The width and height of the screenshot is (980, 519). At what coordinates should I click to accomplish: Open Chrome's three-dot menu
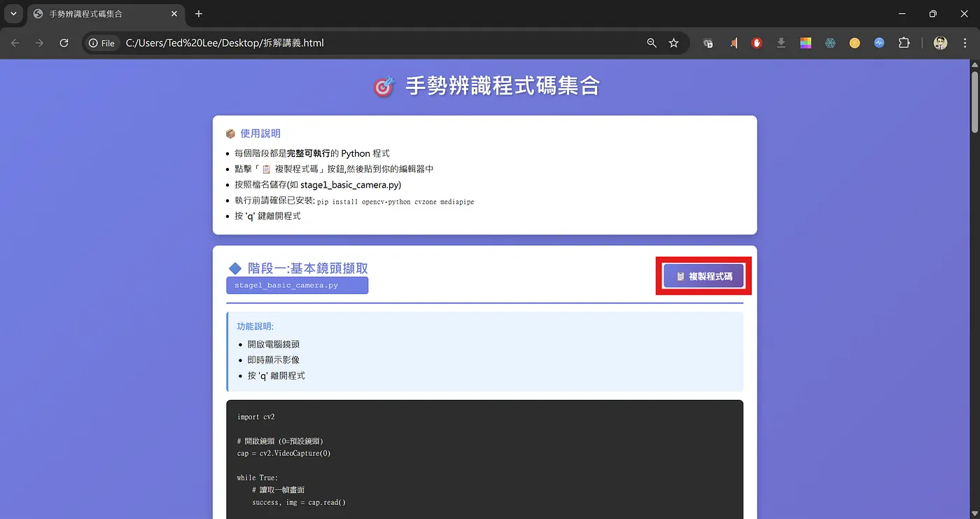(x=965, y=43)
